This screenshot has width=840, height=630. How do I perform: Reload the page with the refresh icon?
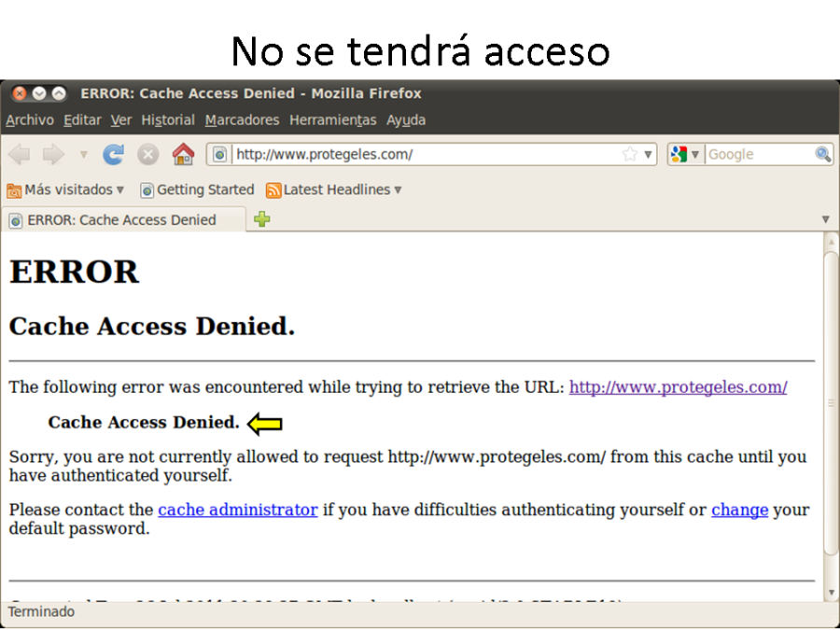click(113, 154)
